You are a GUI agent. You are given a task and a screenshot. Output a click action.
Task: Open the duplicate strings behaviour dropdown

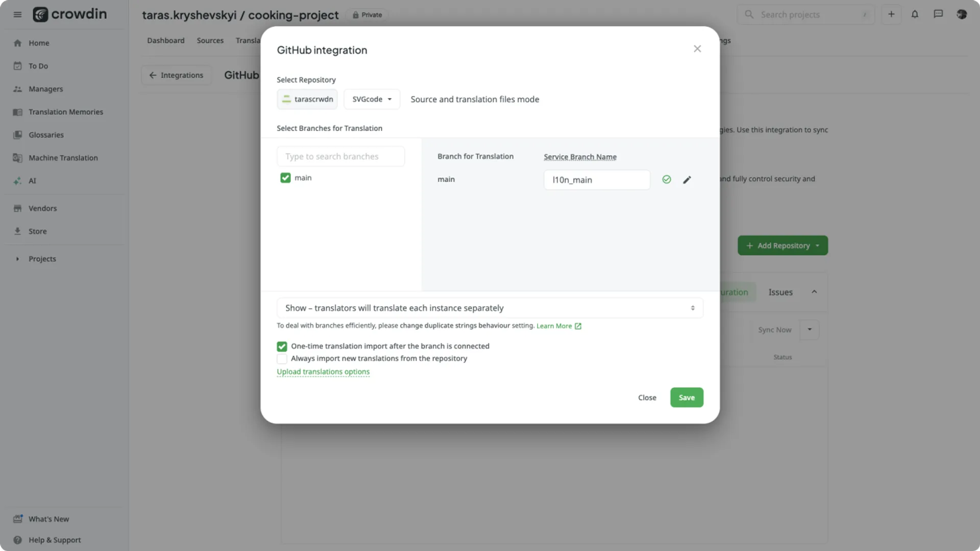(x=490, y=308)
